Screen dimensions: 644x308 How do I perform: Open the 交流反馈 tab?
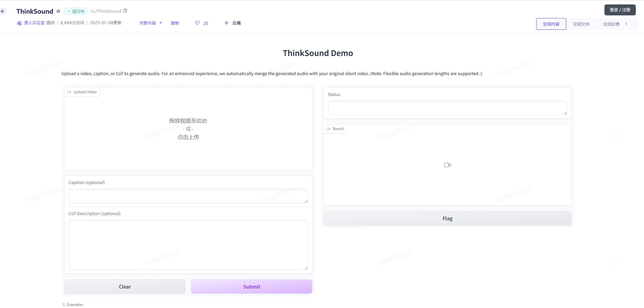[x=612, y=24]
